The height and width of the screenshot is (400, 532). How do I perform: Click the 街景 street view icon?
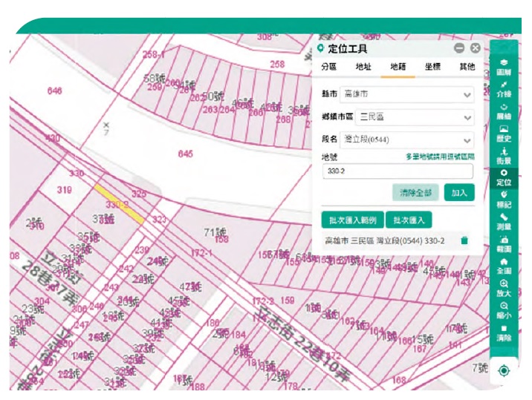(504, 156)
